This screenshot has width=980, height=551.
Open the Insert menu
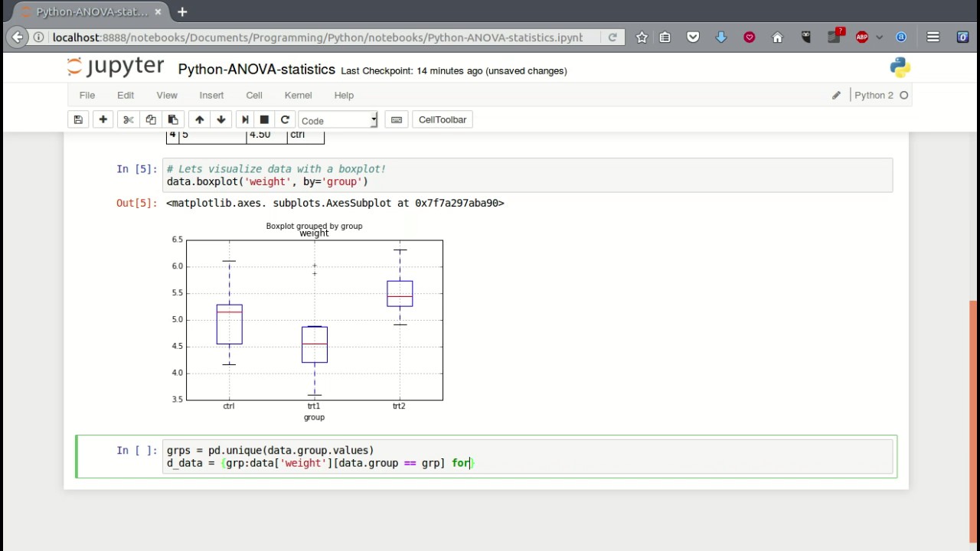211,95
